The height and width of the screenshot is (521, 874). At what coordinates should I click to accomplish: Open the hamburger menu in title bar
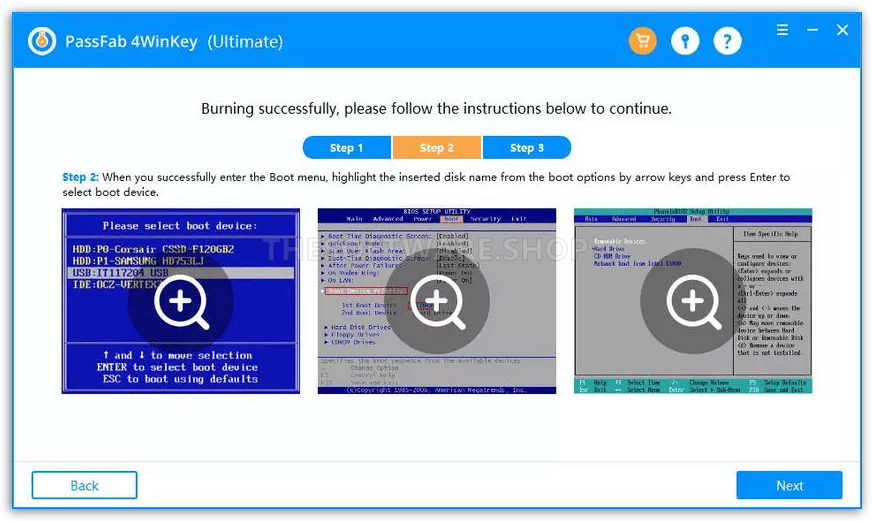(783, 30)
